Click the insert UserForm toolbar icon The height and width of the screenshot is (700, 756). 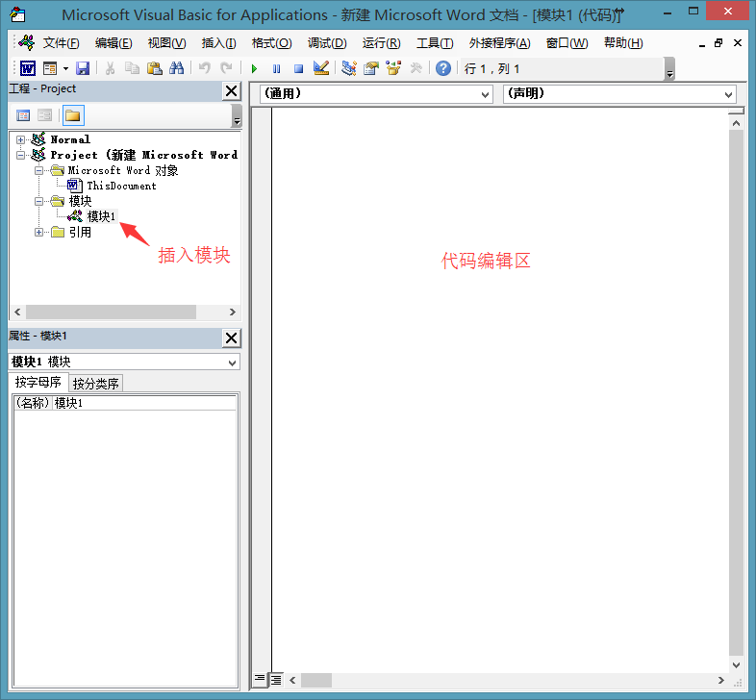coord(50,68)
